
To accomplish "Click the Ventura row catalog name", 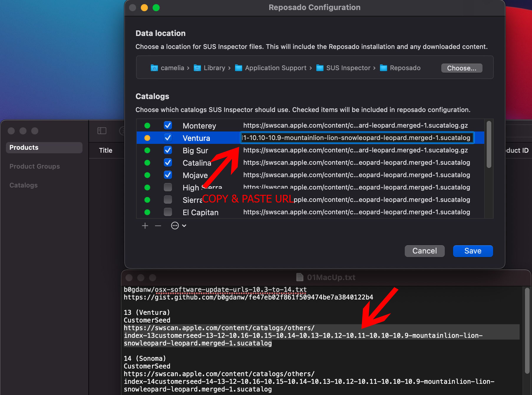I will point(196,138).
